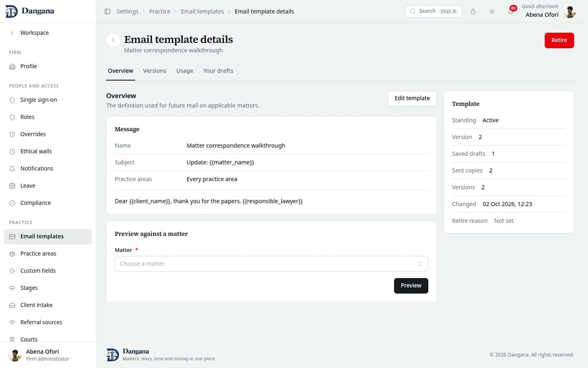Select Email templates in the sidebar
The image size is (588, 368).
click(x=48, y=236)
